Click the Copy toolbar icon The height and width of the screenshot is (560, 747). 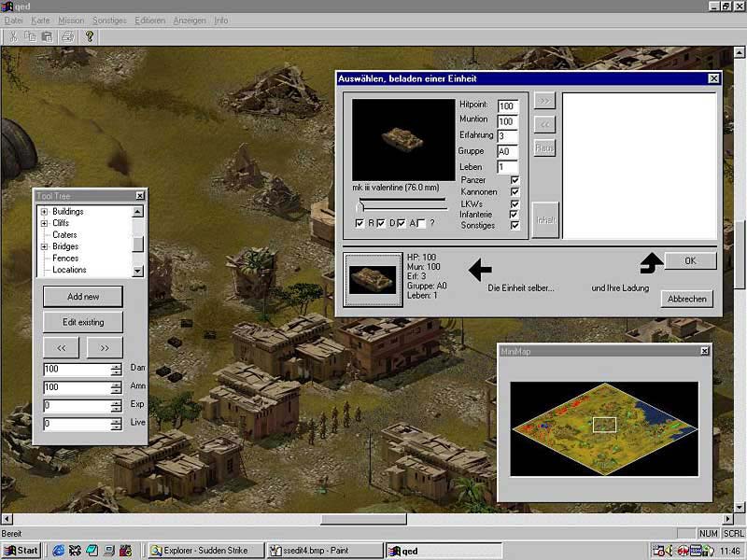click(x=30, y=36)
